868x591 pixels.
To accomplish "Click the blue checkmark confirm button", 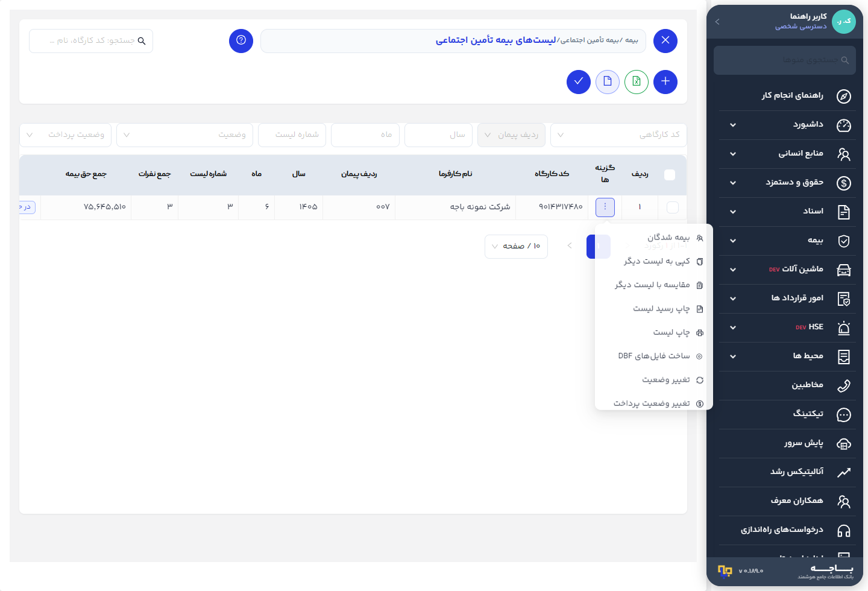I will click(x=579, y=82).
